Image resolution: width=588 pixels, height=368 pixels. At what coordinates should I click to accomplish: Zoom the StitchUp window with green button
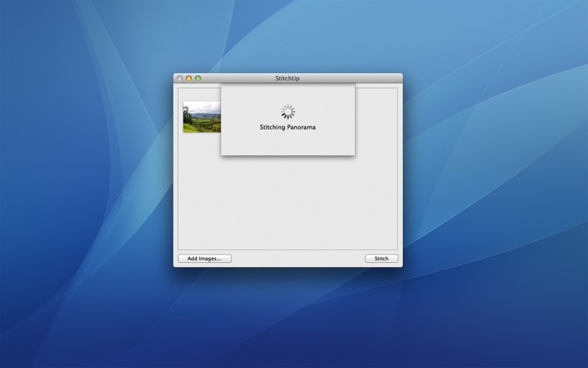[198, 78]
